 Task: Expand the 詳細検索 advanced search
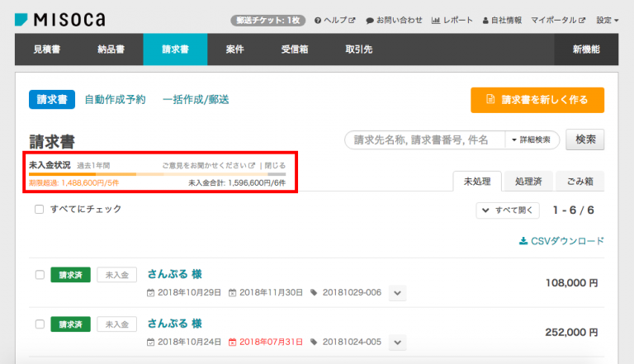[x=533, y=140]
